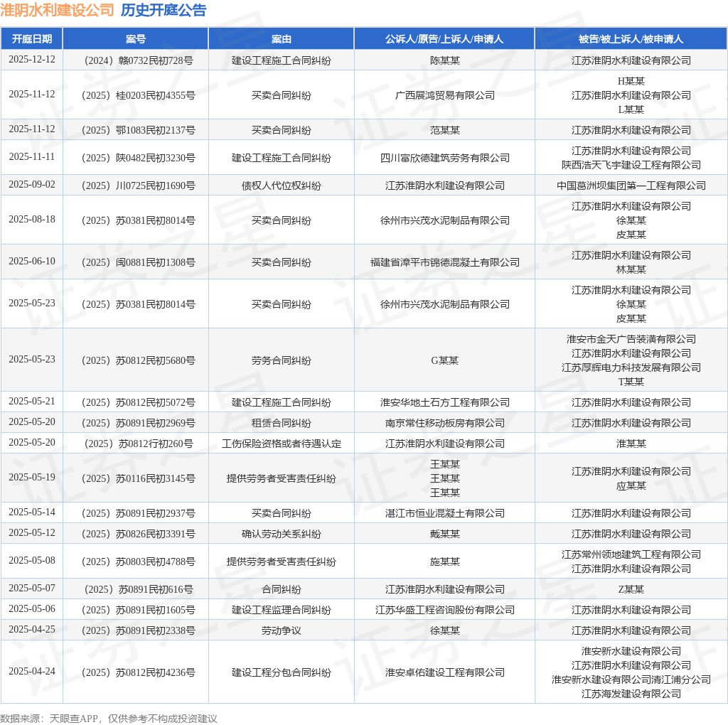
Task: Click plaintiff 范某某
Action: 445,130
